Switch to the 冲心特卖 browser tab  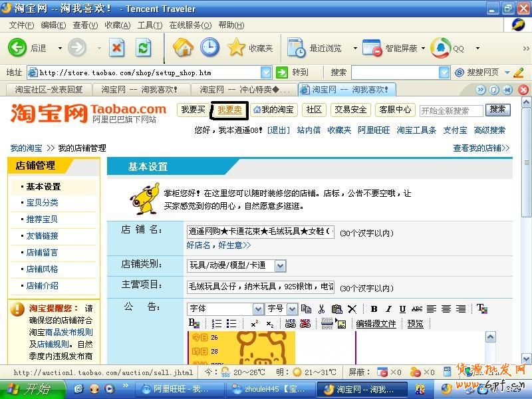[x=245, y=90]
